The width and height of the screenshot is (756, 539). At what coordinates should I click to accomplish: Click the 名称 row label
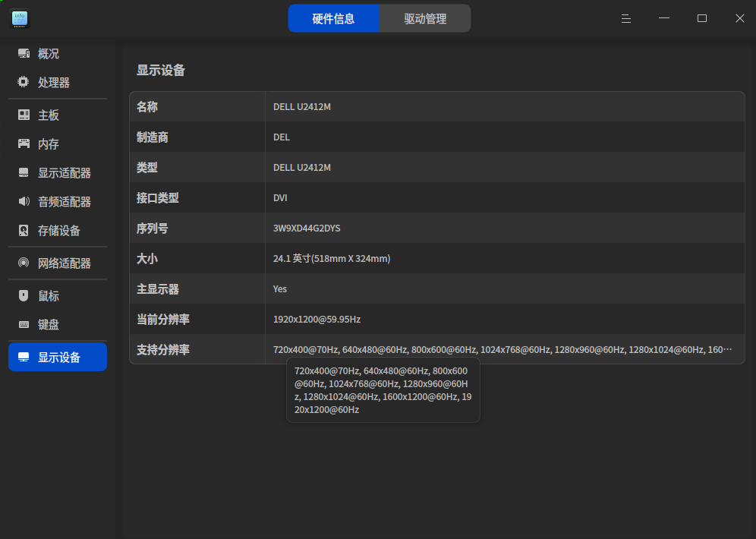(147, 107)
